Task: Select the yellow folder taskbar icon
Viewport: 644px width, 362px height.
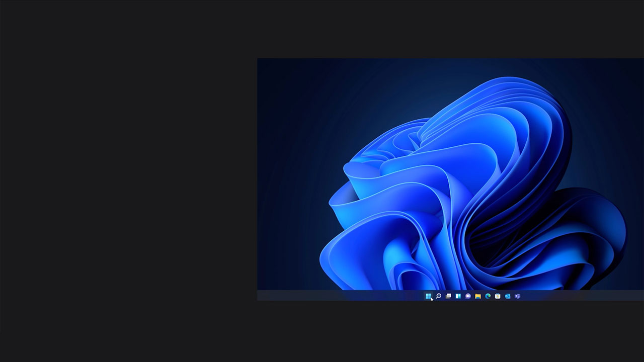Action: (478, 296)
